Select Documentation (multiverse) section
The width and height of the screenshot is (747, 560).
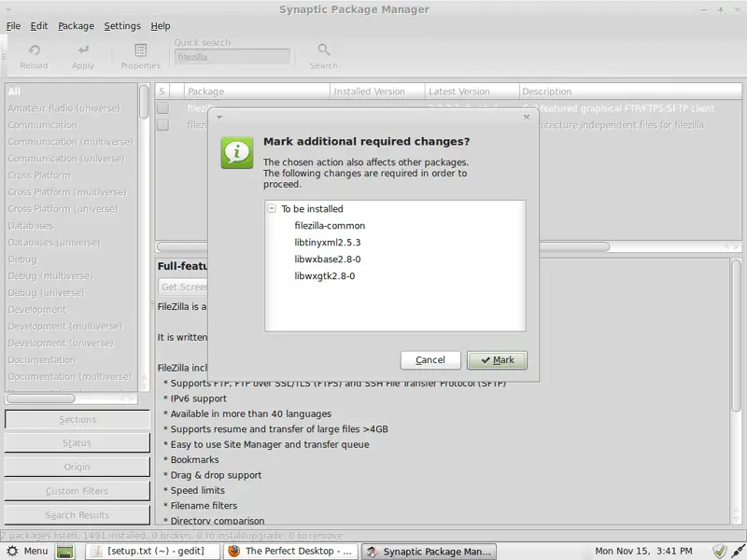coord(69,376)
